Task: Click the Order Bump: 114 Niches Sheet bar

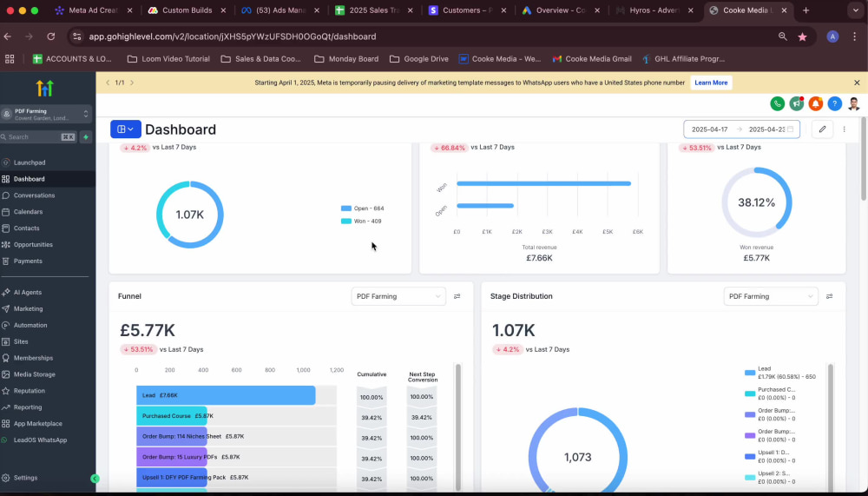Action: point(172,436)
